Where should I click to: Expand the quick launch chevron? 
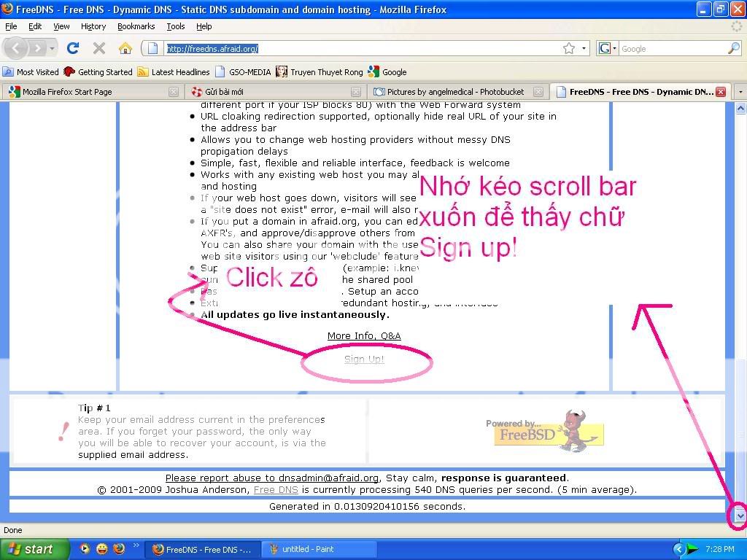click(x=136, y=545)
